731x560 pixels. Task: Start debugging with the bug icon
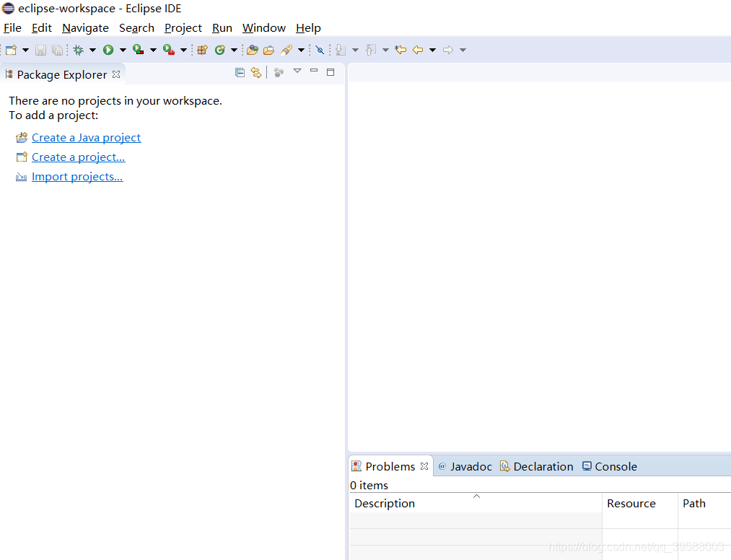pos(79,50)
